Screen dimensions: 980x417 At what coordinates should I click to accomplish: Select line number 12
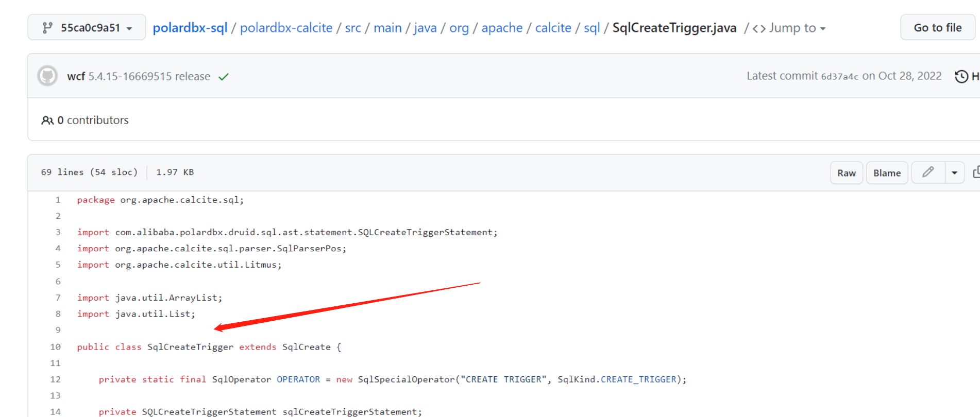[x=55, y=379]
